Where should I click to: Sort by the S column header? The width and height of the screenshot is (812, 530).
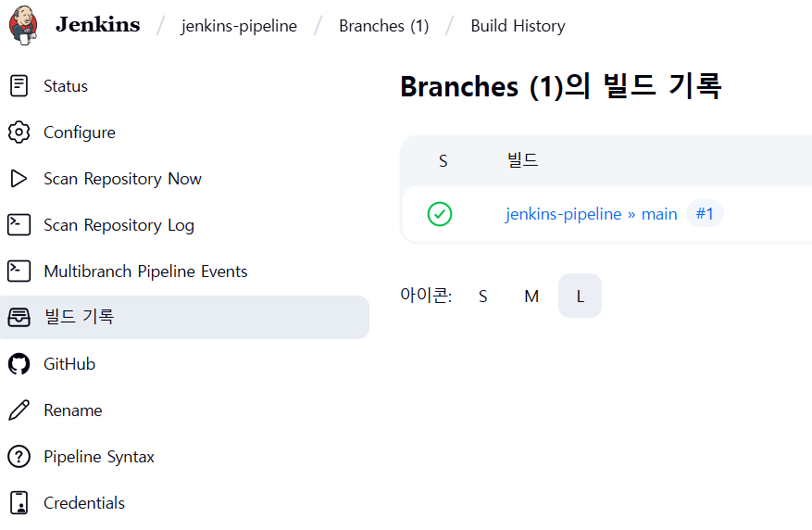pos(443,161)
